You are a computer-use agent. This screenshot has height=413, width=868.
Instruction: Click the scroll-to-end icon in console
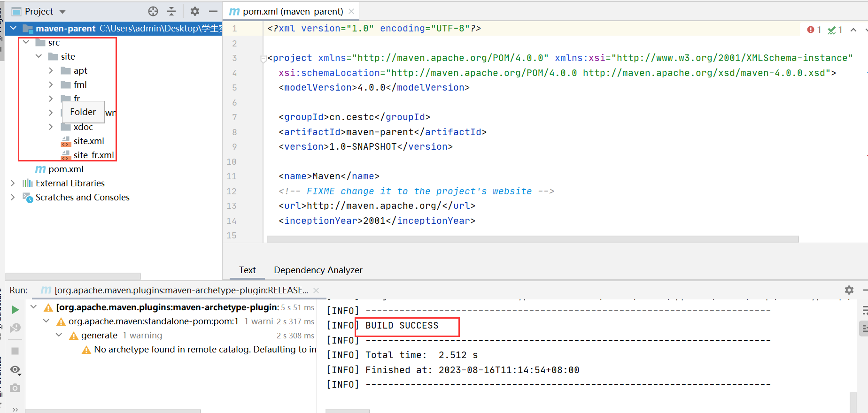click(864, 328)
